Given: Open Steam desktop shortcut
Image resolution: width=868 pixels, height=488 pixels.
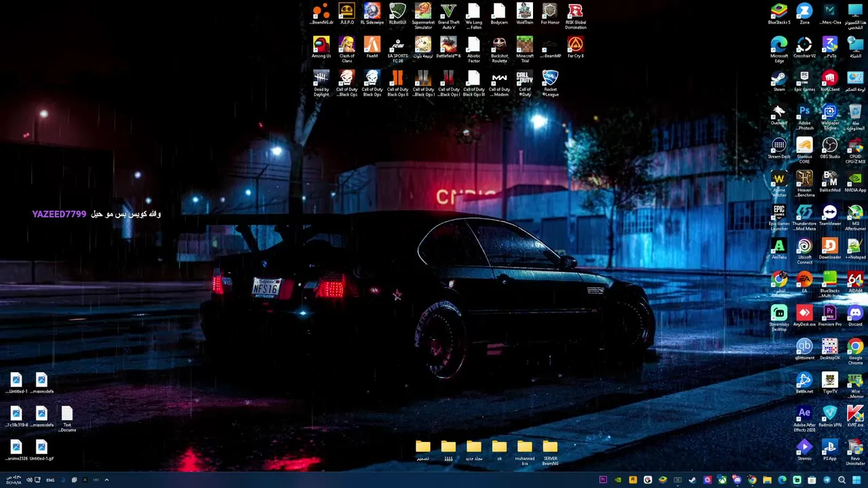Looking at the screenshot, I should click(779, 81).
